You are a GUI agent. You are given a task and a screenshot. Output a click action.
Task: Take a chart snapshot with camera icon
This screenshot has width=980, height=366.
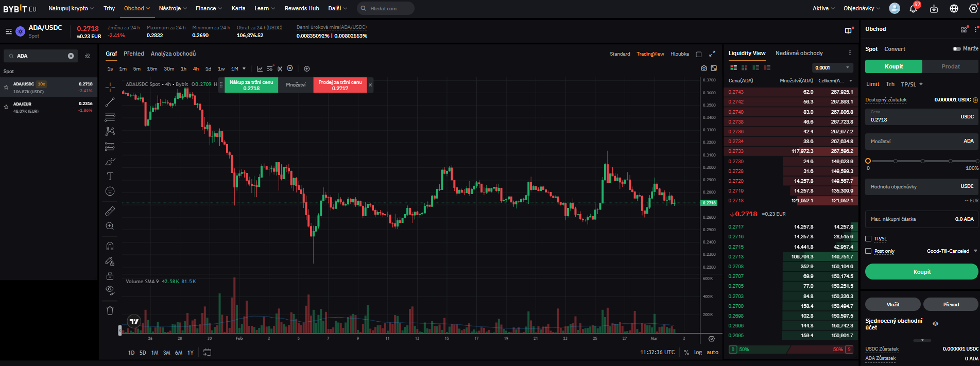pyautogui.click(x=703, y=68)
